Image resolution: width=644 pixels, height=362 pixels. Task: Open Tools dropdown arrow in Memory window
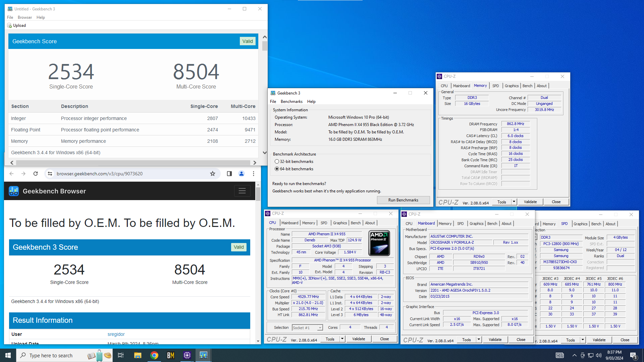pos(514,202)
